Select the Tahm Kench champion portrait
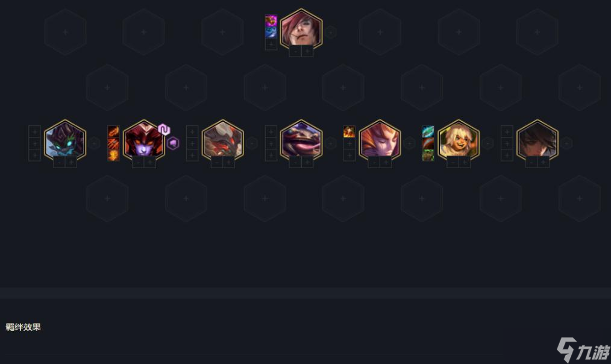Screen dimensions: 611x364 pos(301,140)
